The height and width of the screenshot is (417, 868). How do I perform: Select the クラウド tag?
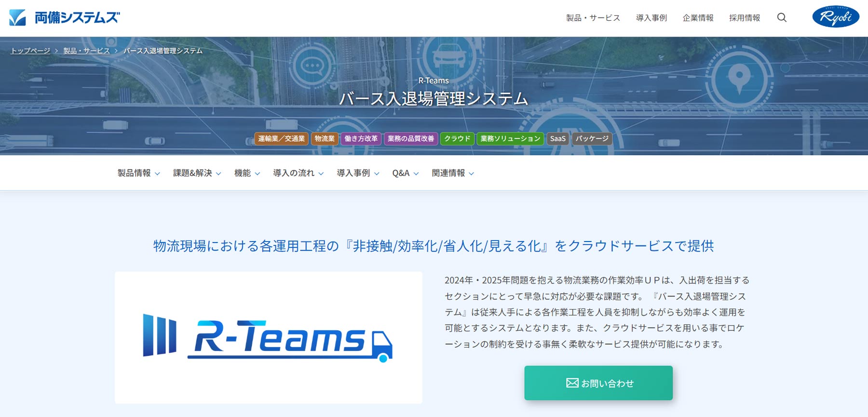(457, 139)
